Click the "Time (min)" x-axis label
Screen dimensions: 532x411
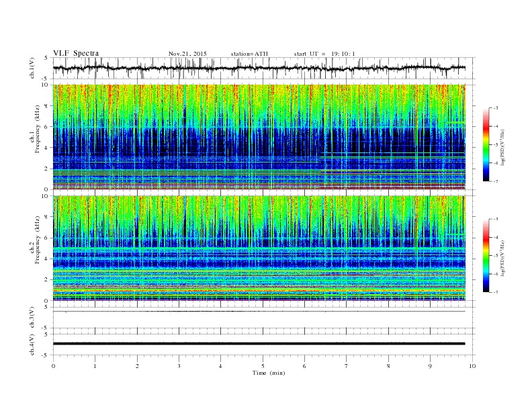click(x=269, y=373)
